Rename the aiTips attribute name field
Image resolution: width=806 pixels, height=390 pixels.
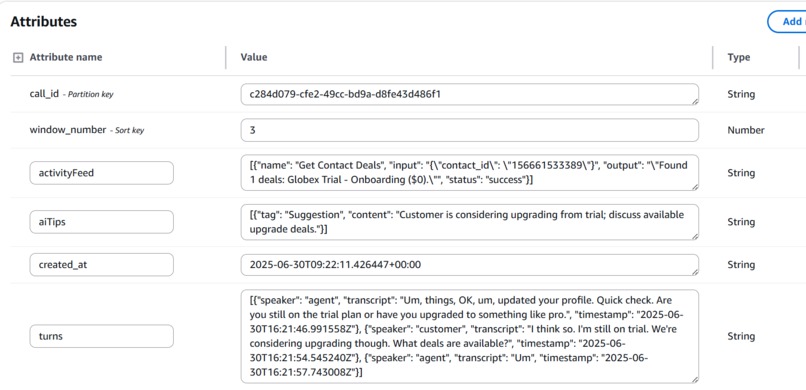coord(101,222)
